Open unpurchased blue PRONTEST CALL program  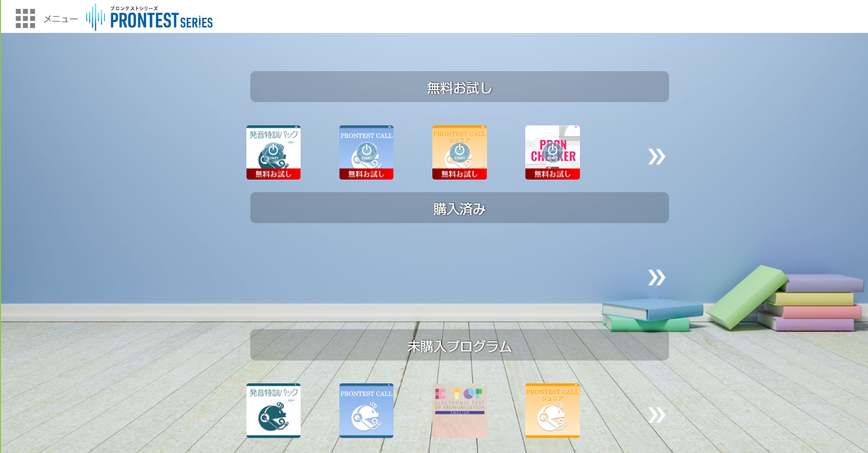coord(366,411)
